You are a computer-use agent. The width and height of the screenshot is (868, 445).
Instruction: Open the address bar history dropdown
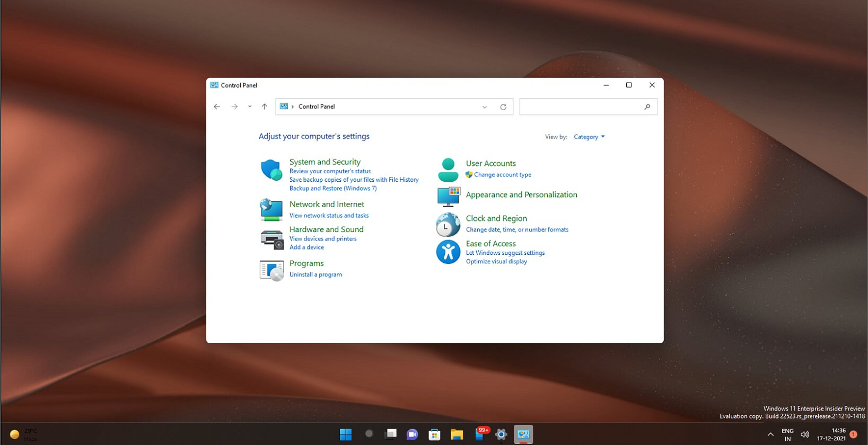click(x=485, y=107)
